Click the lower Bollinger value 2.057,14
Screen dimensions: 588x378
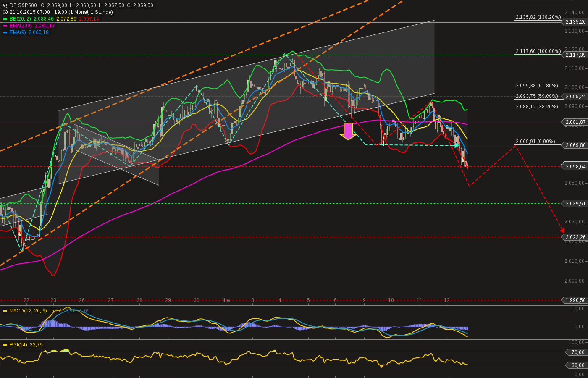[89, 19]
